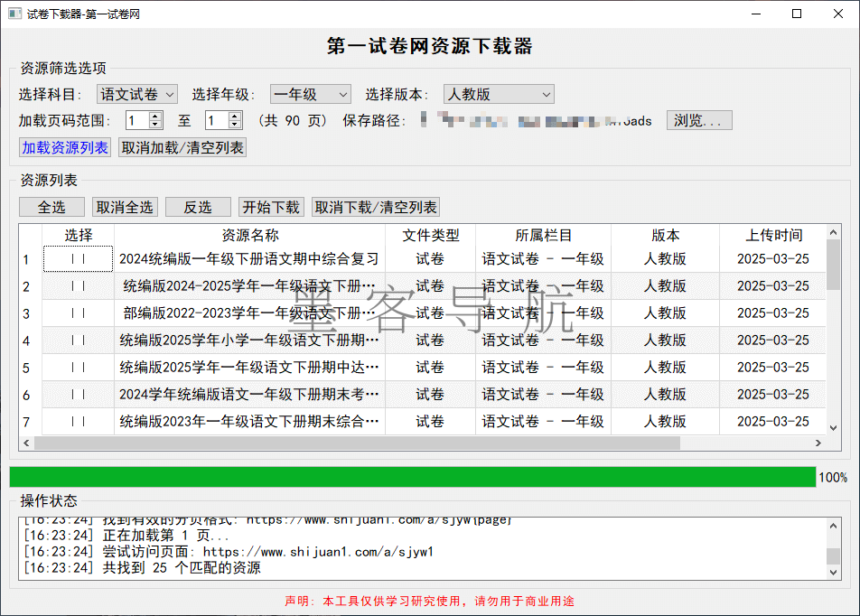860x616 pixels.
Task: Click upload date cell in row 7
Action: (772, 421)
